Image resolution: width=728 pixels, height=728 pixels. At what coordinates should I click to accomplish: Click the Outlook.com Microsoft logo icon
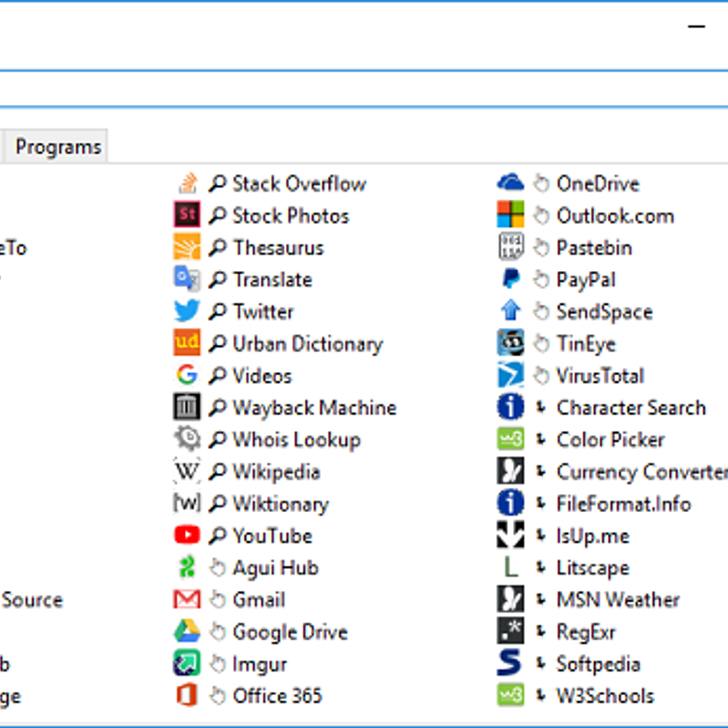[x=511, y=214]
